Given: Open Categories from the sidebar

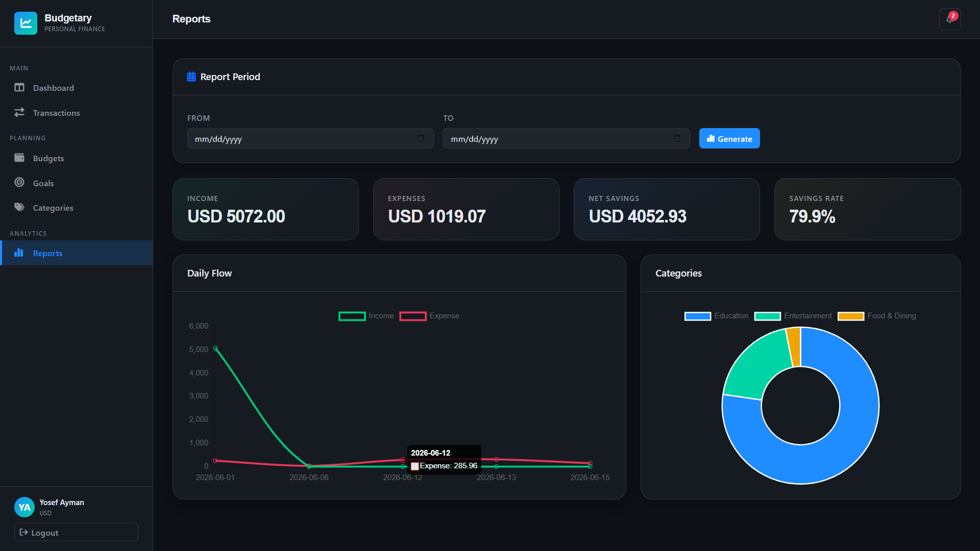Looking at the screenshot, I should tap(77, 208).
